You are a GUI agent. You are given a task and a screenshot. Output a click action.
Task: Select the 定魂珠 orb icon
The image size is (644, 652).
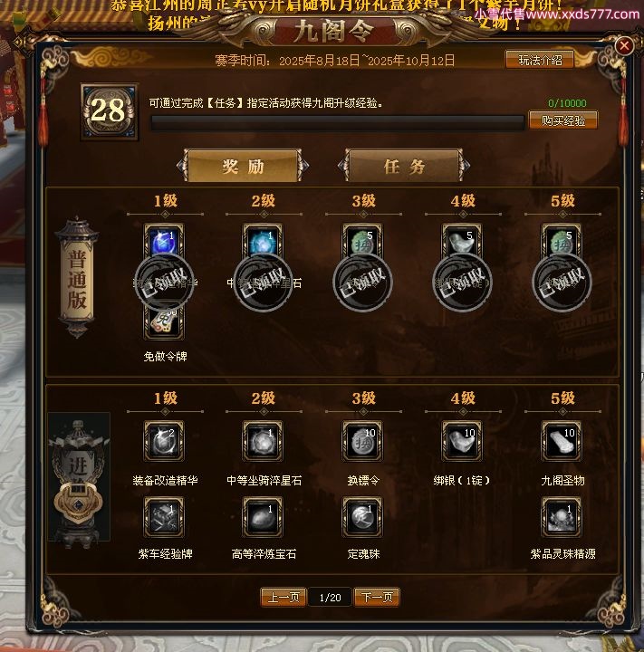[362, 517]
